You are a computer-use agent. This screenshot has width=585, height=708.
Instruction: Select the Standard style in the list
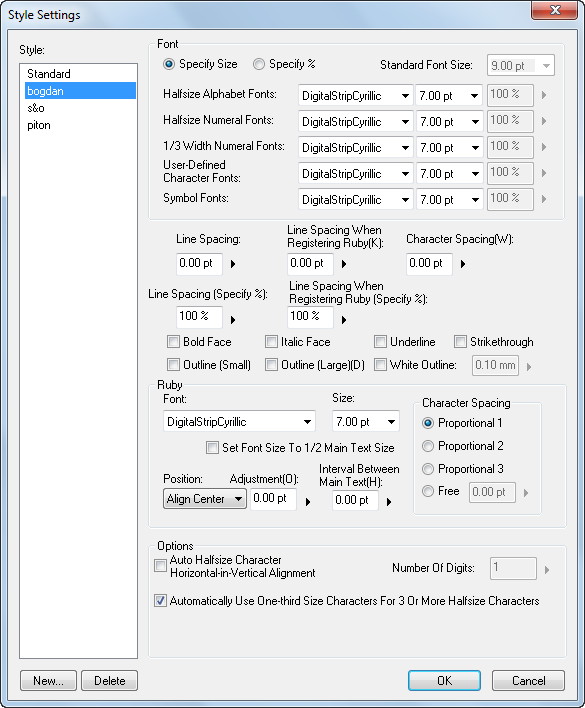(x=49, y=74)
